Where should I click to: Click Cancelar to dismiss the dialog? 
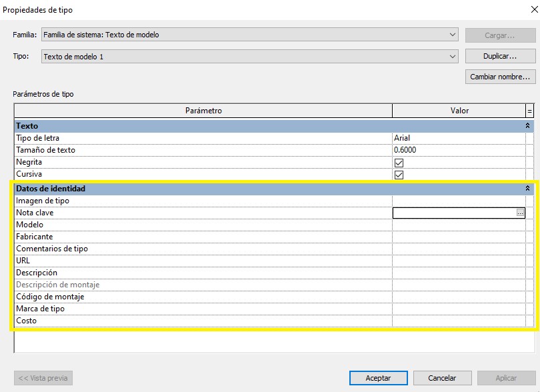click(442, 378)
